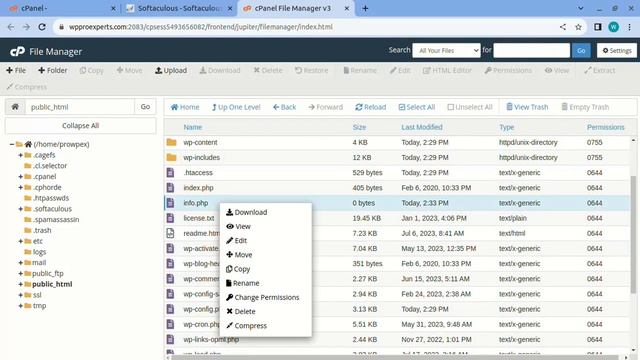
Task: Click Collapse All in the folder tree
Action: 80,126
